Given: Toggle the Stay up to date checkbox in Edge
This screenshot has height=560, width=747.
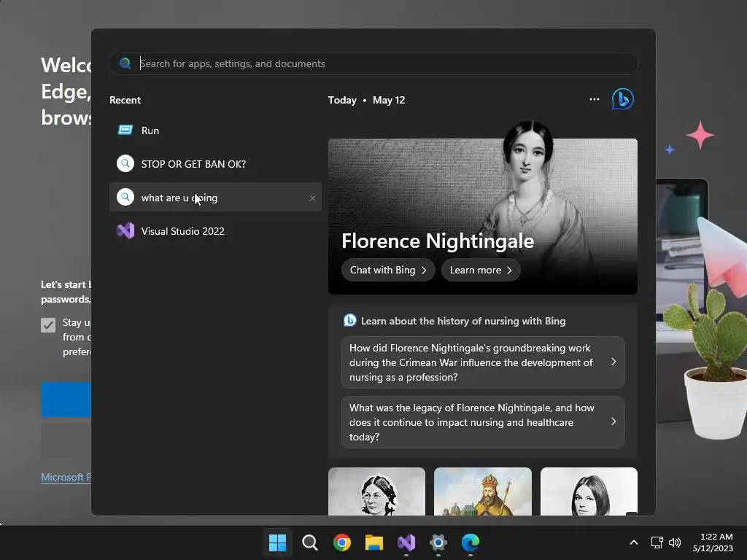Looking at the screenshot, I should coord(48,325).
